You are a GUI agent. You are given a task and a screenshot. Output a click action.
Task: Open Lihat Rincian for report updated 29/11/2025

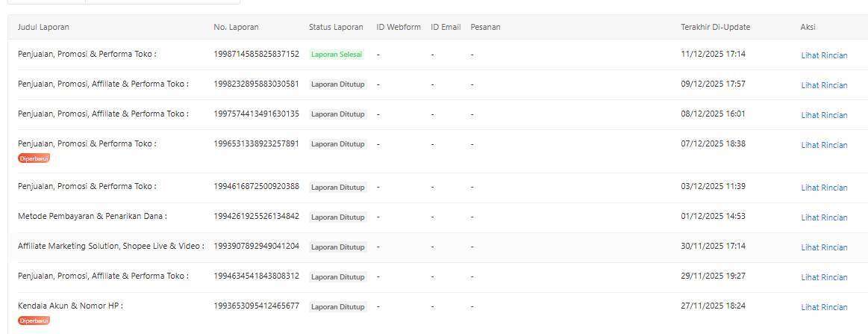click(x=824, y=277)
